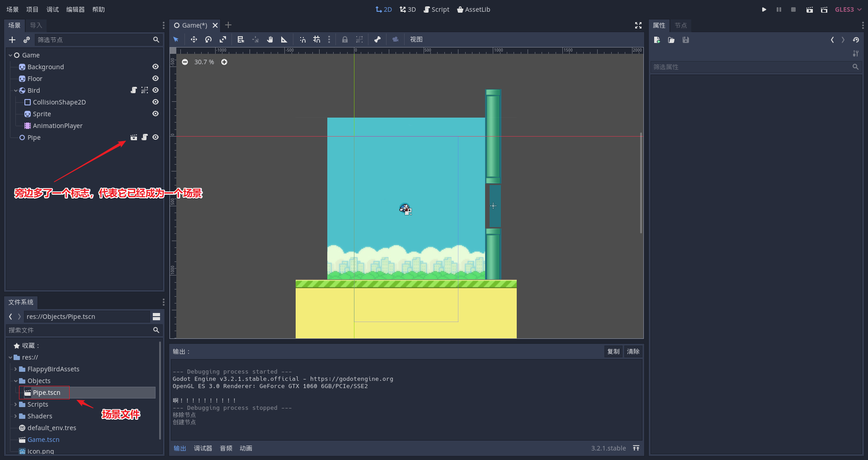Open the 项目 menu
This screenshot has width=868, height=460.
click(x=33, y=9)
